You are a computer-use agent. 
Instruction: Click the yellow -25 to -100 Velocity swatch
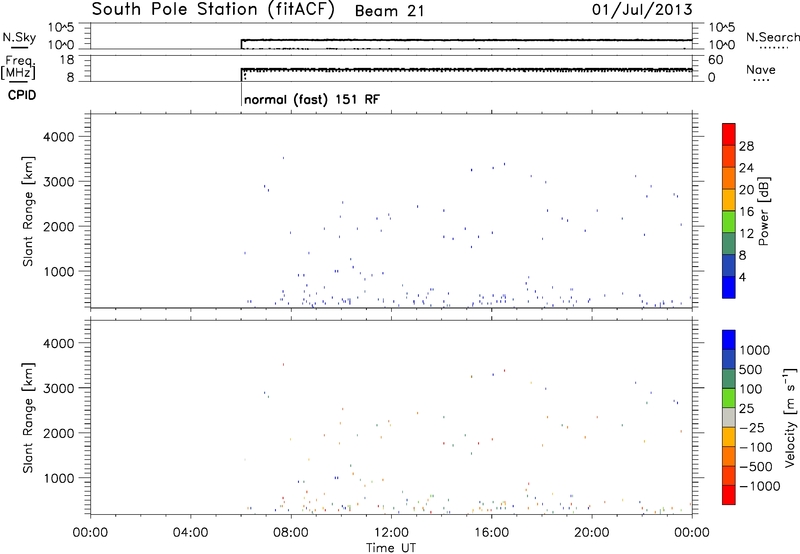729,437
